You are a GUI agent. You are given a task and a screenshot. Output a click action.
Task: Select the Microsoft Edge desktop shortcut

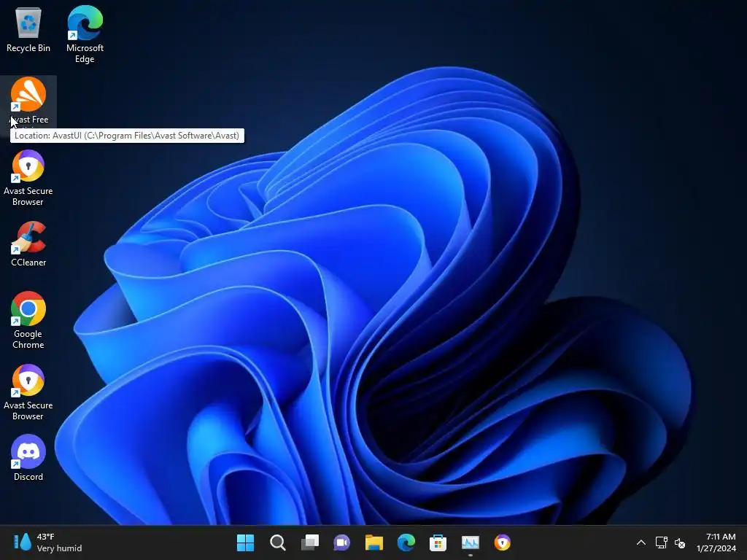[85, 34]
